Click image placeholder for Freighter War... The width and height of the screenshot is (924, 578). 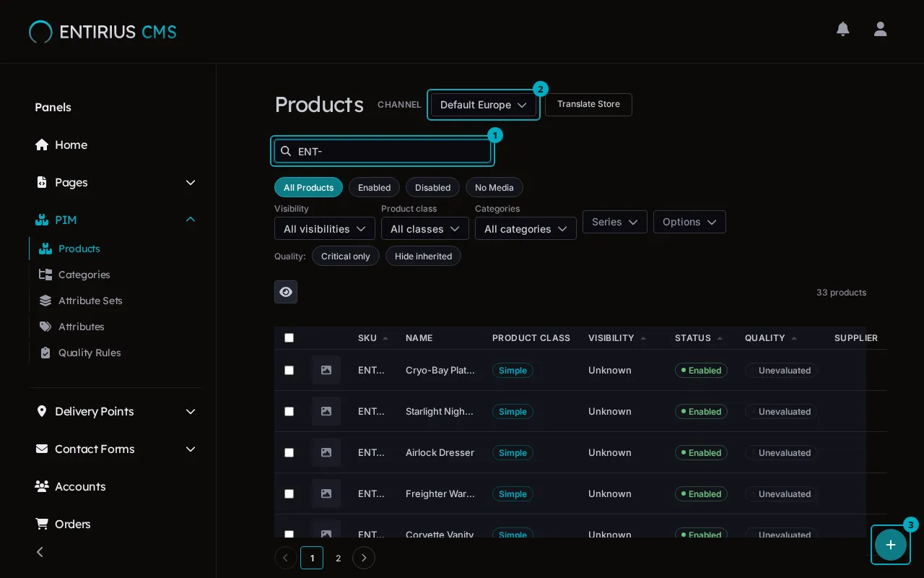(x=326, y=493)
